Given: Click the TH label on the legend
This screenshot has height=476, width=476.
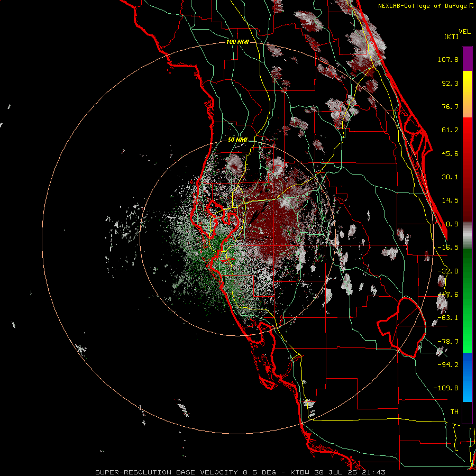Looking at the screenshot, I should pos(454,412).
